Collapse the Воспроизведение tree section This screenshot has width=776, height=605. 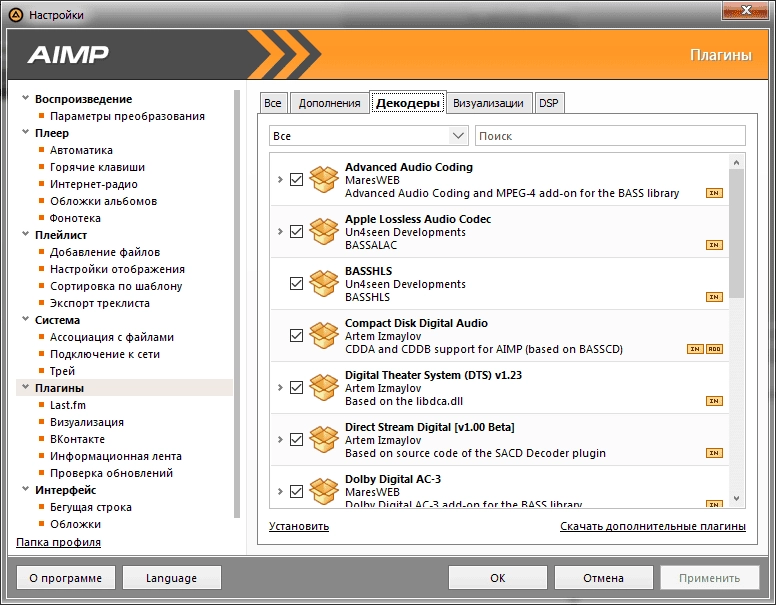tap(25, 98)
